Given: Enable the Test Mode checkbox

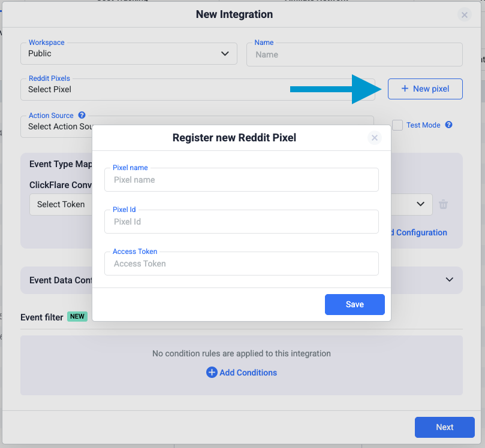Looking at the screenshot, I should click(x=397, y=125).
